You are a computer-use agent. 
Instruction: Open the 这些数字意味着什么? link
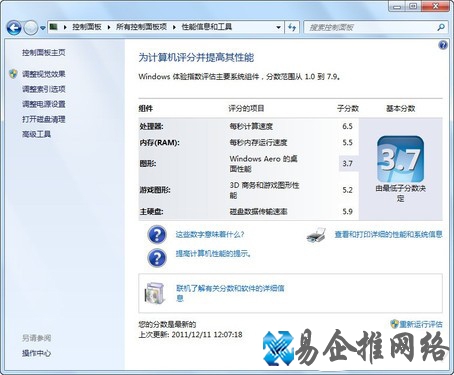(x=210, y=234)
